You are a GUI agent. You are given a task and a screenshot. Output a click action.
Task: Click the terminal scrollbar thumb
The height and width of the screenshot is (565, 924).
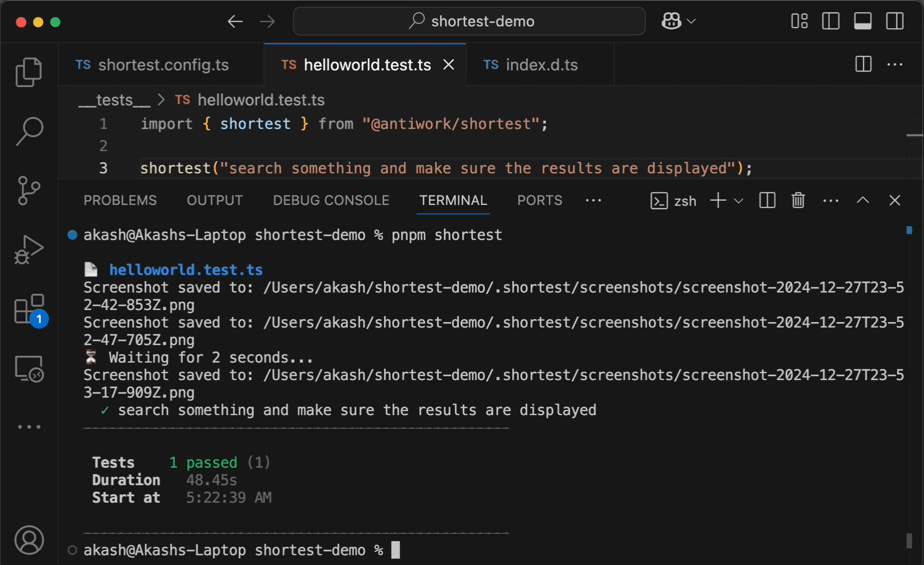pos(909,541)
